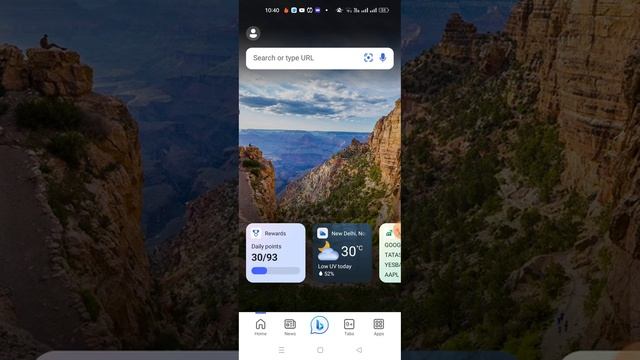This screenshot has height=360, width=640.
Task: Click Low UV today text
Action: coord(335,266)
